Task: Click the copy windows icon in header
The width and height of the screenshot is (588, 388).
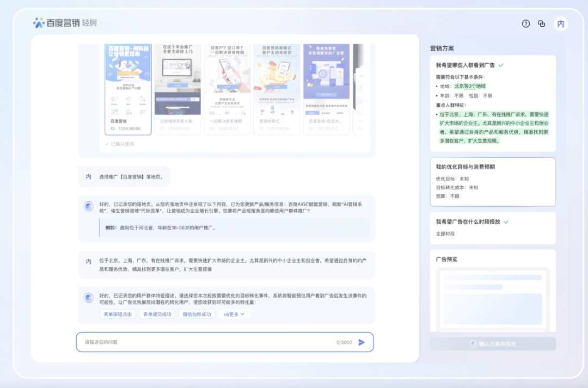Action: pyautogui.click(x=542, y=23)
